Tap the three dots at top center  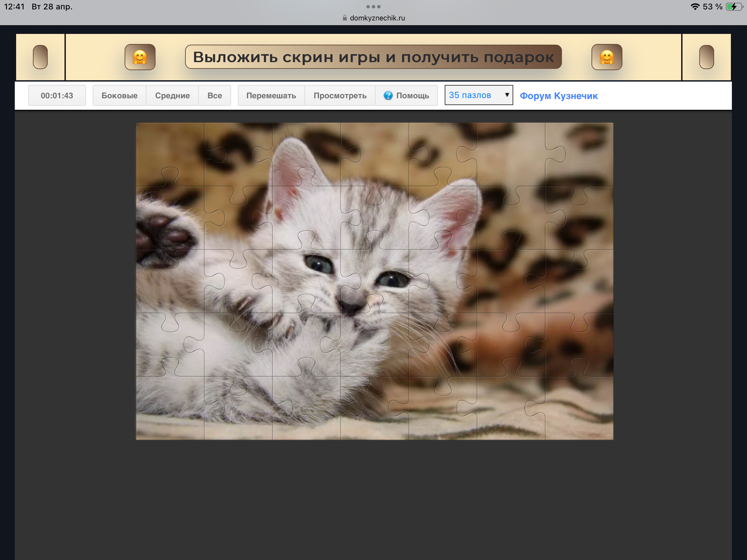pyautogui.click(x=373, y=7)
